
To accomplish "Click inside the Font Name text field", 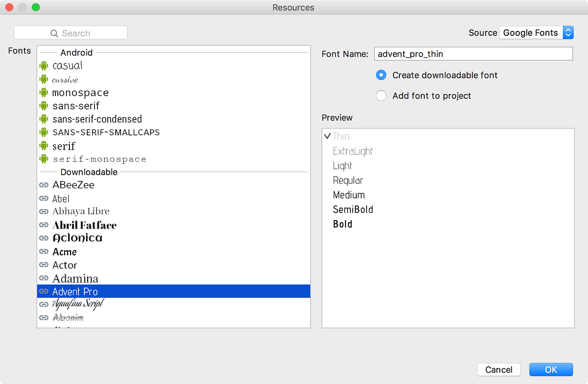I will click(473, 53).
